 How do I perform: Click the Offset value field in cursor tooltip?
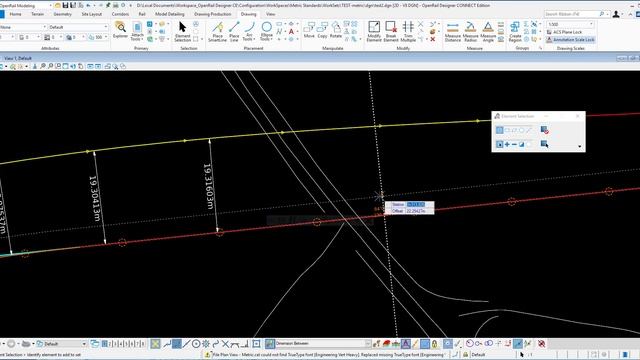point(416,211)
